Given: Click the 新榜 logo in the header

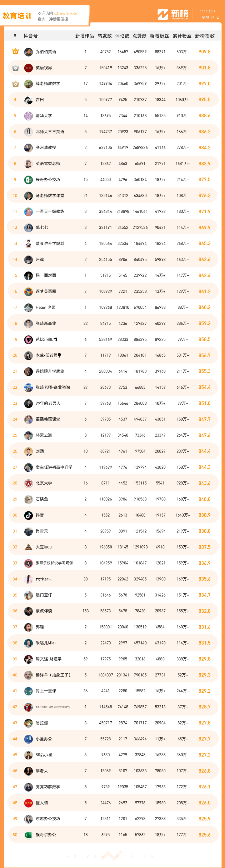Looking at the screenshot, I should point(173,14).
